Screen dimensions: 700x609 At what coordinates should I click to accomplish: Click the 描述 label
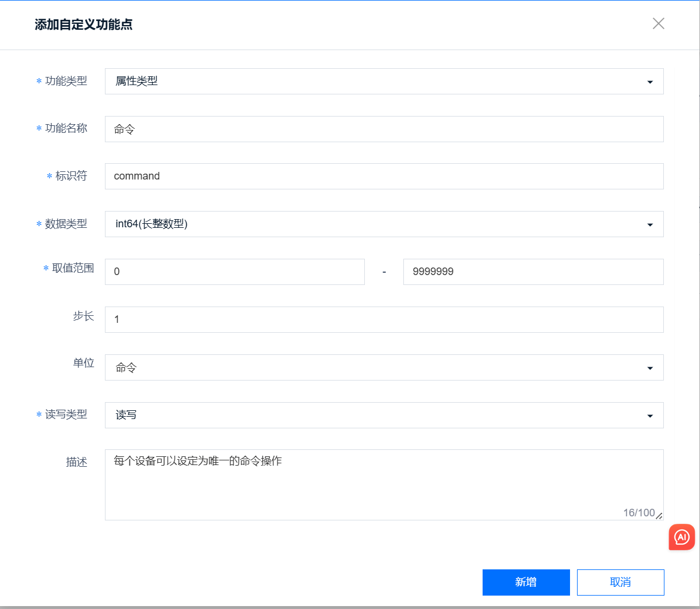click(76, 462)
